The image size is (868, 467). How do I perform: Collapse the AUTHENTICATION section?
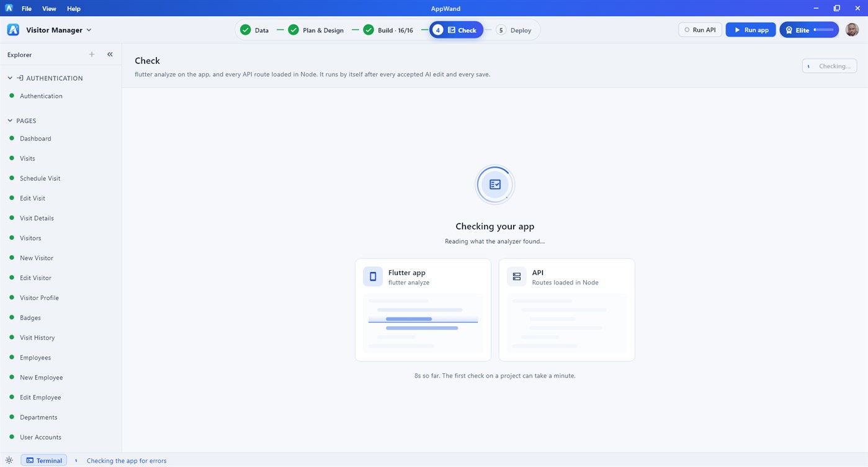pyautogui.click(x=10, y=78)
